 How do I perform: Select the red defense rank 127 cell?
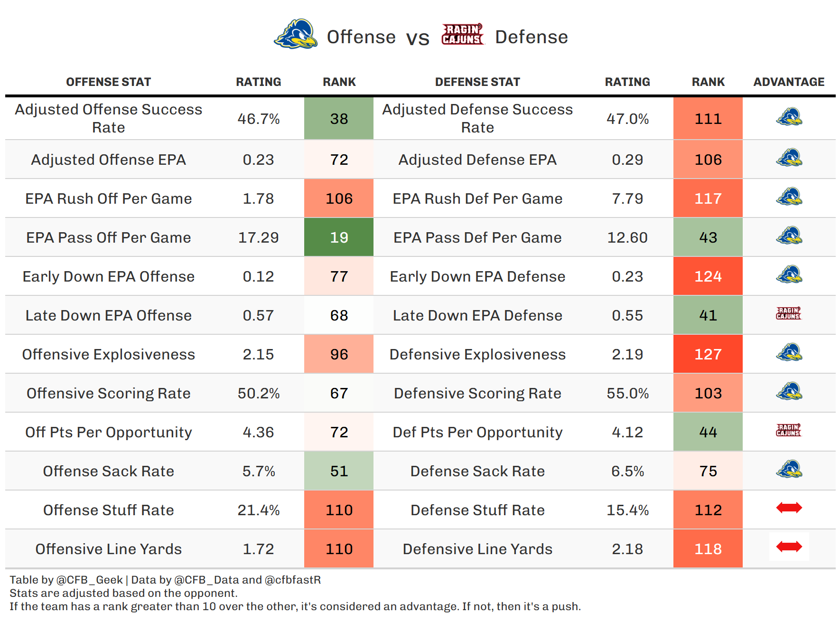tap(708, 354)
